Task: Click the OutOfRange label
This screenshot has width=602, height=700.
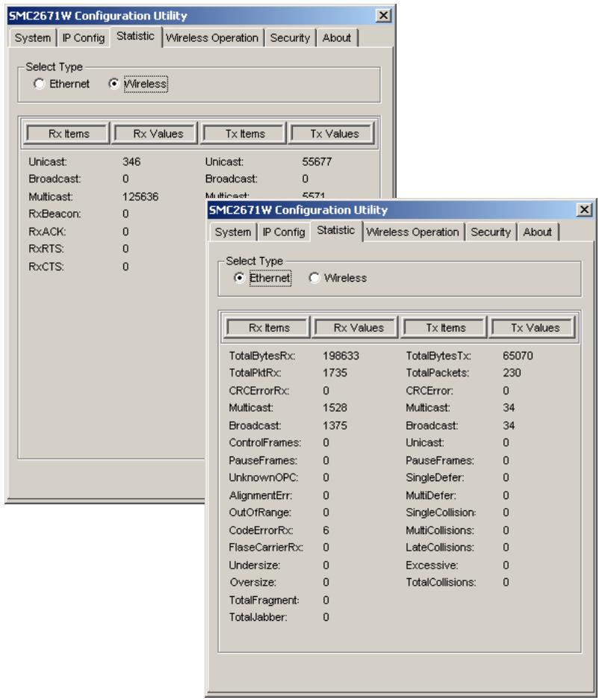Action: pyautogui.click(x=260, y=512)
